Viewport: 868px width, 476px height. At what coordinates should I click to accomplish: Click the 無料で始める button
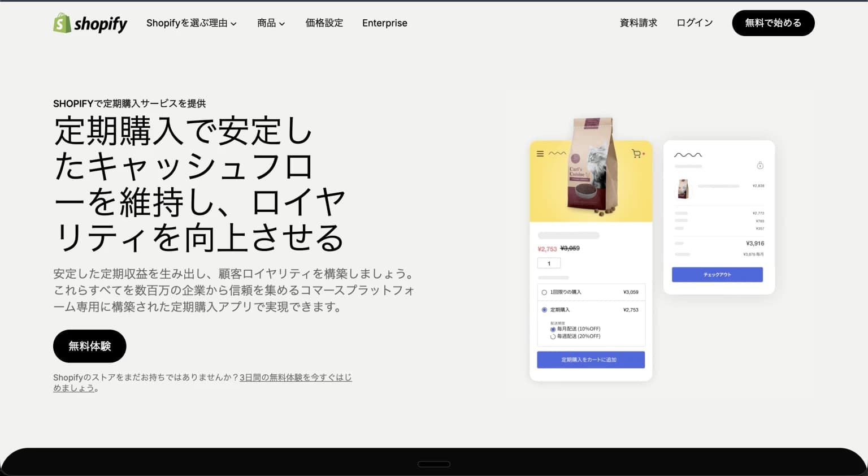(x=773, y=23)
